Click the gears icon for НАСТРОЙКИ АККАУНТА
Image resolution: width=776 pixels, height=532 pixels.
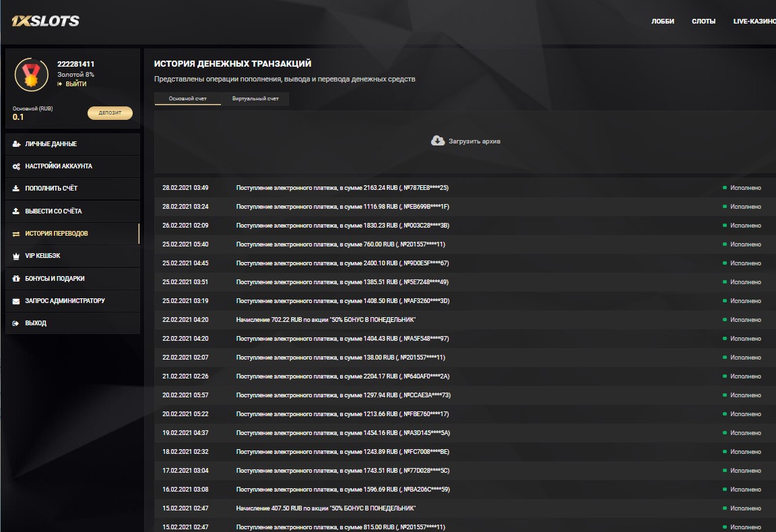16,166
